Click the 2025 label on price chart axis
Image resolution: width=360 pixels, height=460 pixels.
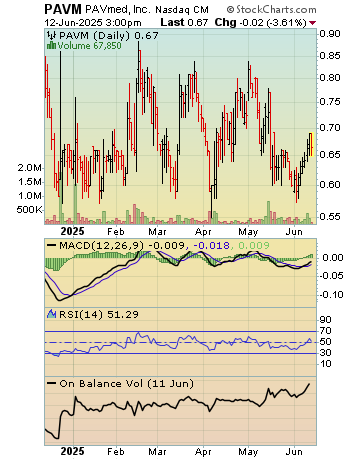(x=72, y=231)
